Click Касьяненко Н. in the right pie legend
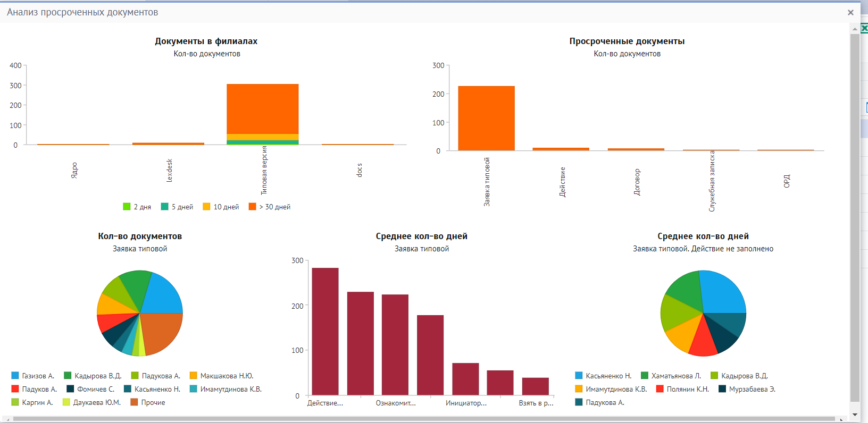This screenshot has height=423, width=868. 603,376
